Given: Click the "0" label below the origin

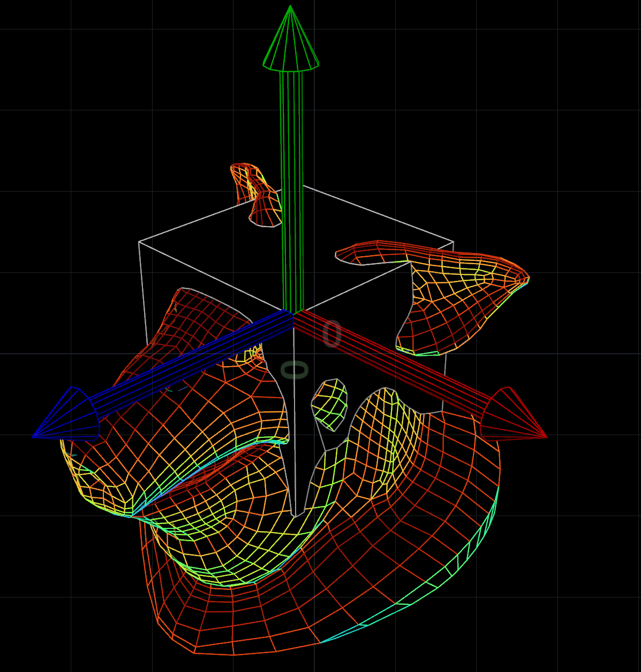Looking at the screenshot, I should pos(295,370).
